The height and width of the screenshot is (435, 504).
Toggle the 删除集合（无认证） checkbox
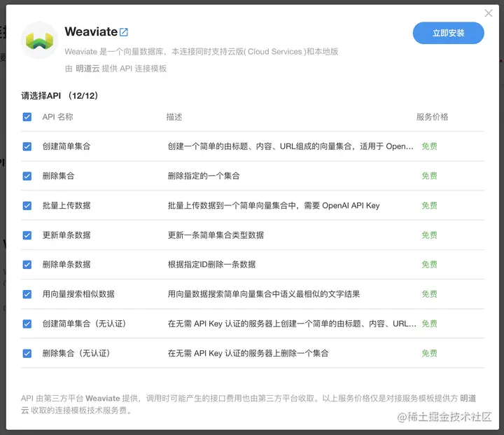pyautogui.click(x=27, y=353)
